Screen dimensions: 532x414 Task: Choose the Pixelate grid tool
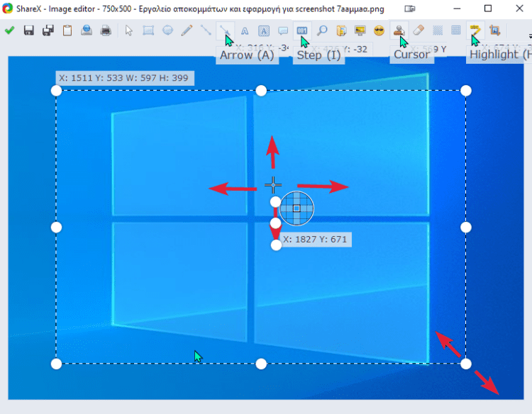click(456, 30)
